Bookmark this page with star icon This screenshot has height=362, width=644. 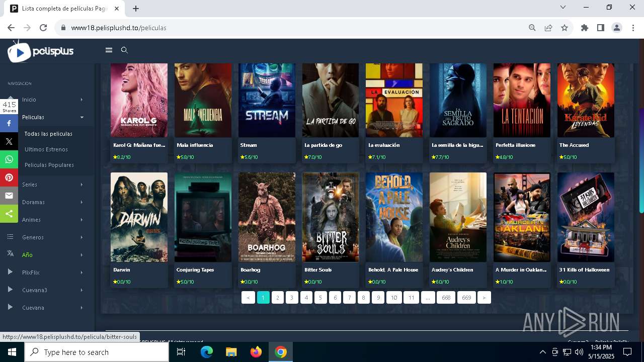pos(565,28)
